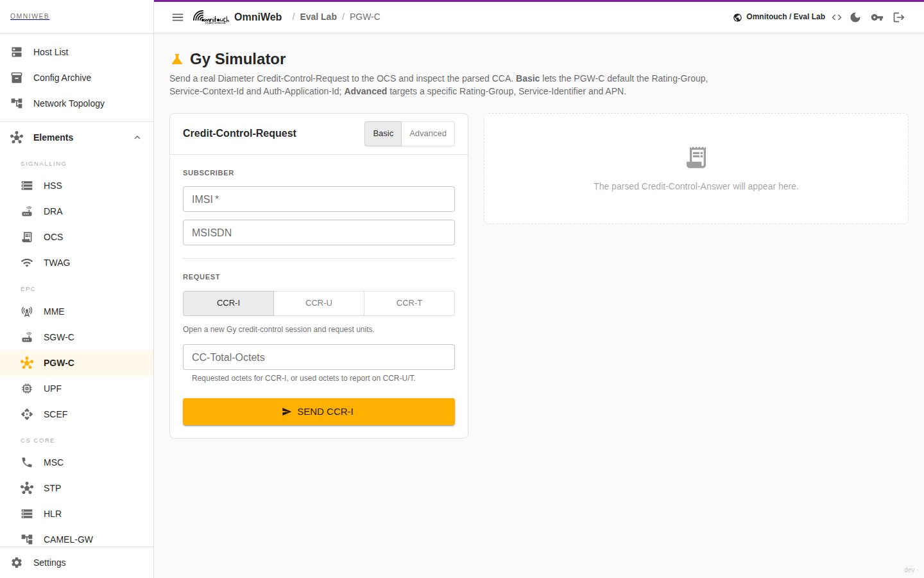Toggle dark mode moon icon
The height and width of the screenshot is (578, 924).
point(855,17)
